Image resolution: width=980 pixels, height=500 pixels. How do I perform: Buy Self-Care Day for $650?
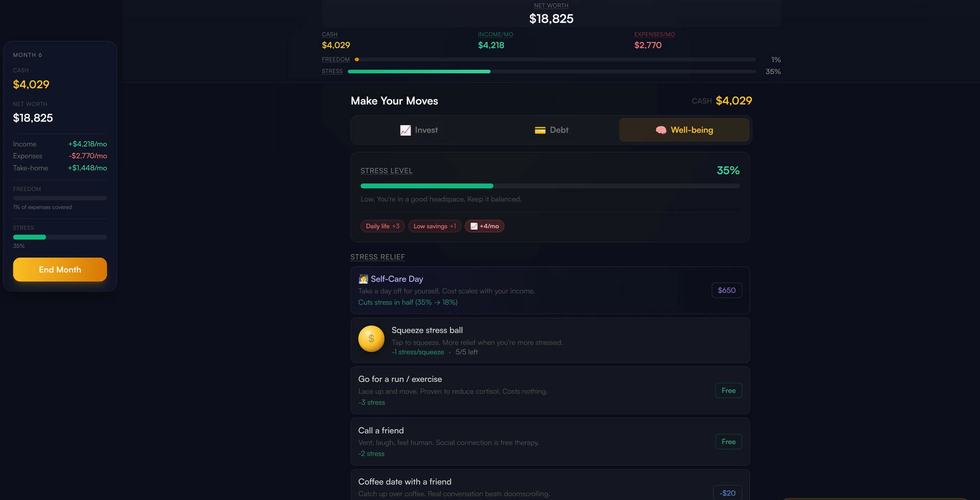(726, 290)
